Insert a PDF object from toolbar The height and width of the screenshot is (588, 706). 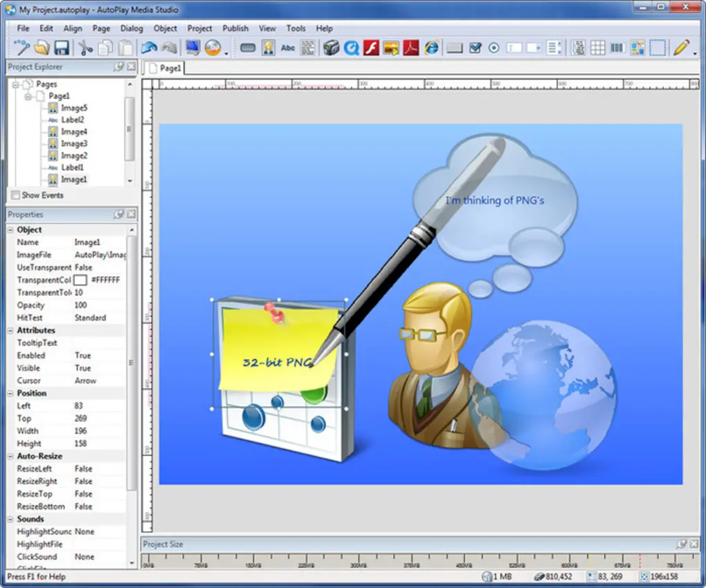410,48
